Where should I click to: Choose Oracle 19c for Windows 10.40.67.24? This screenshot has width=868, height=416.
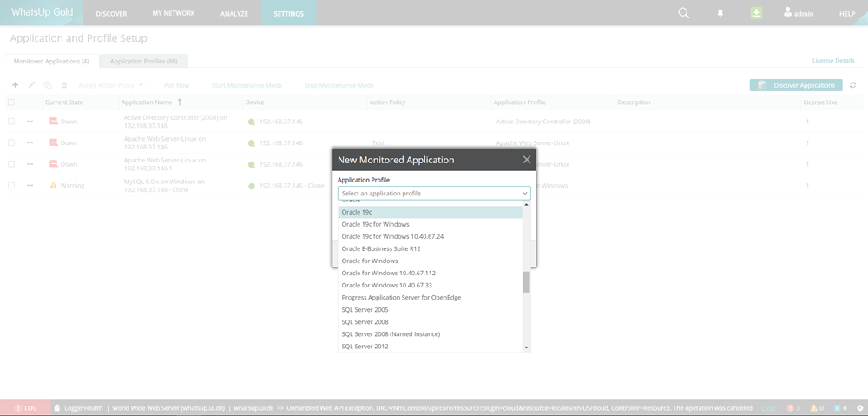point(431,236)
